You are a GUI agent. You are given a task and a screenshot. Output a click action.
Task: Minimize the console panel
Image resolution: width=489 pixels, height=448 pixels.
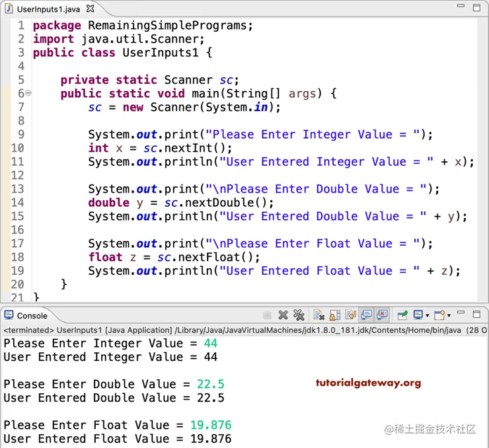tap(461, 313)
